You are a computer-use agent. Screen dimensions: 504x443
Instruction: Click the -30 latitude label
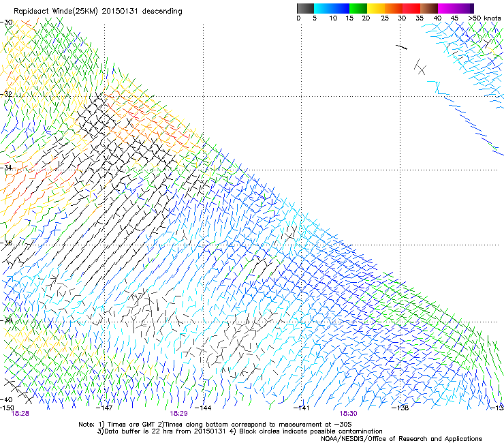pyautogui.click(x=6, y=22)
